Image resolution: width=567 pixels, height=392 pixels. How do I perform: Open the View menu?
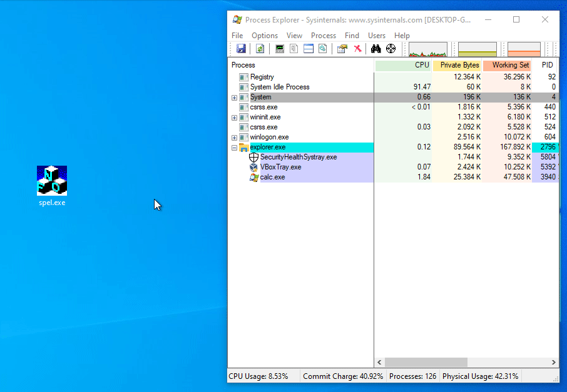[x=294, y=36]
